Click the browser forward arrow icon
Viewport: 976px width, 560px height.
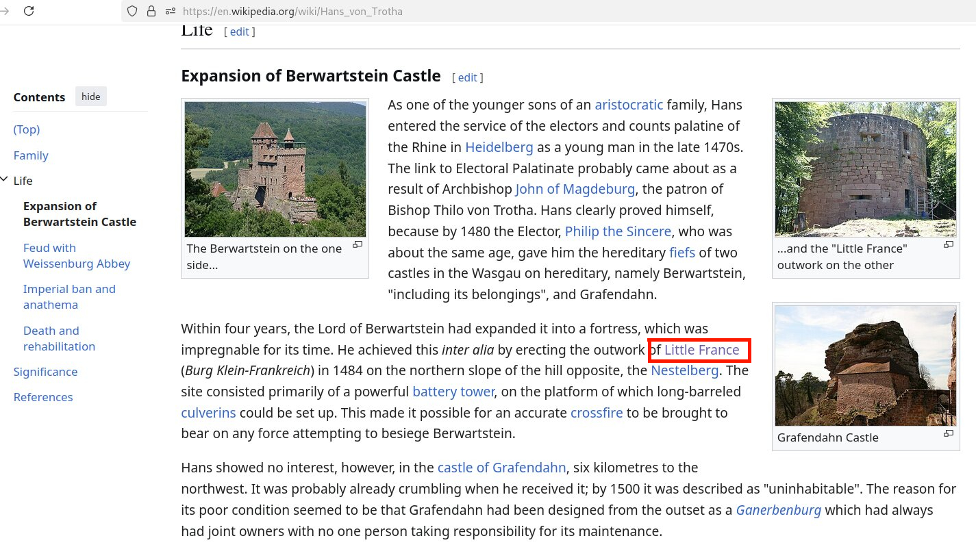pyautogui.click(x=4, y=11)
